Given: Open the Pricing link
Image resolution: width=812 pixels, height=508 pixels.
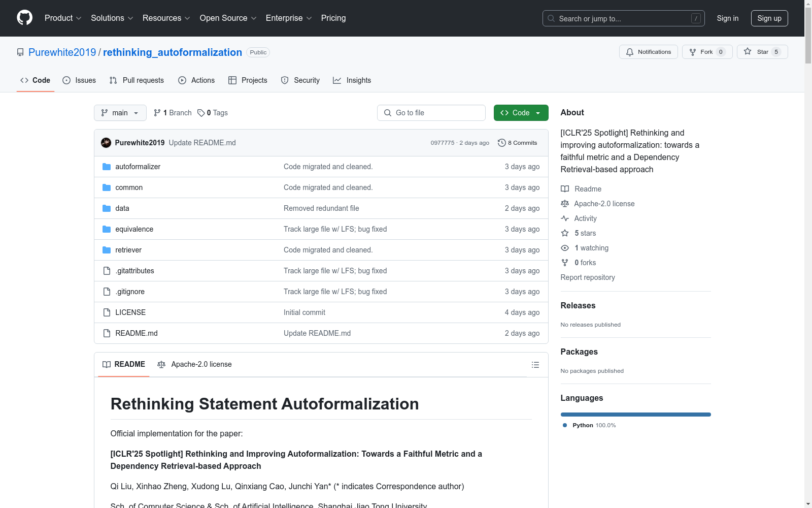Looking at the screenshot, I should [x=333, y=18].
